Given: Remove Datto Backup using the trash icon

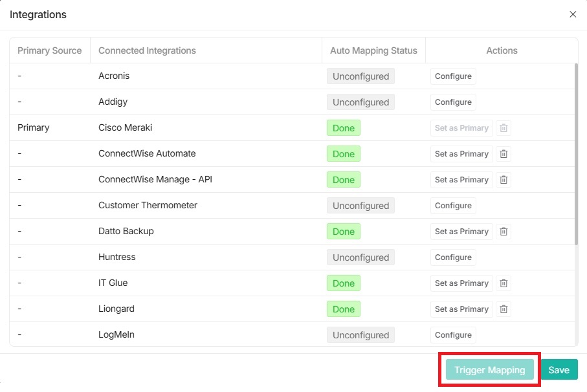Looking at the screenshot, I should tap(504, 231).
